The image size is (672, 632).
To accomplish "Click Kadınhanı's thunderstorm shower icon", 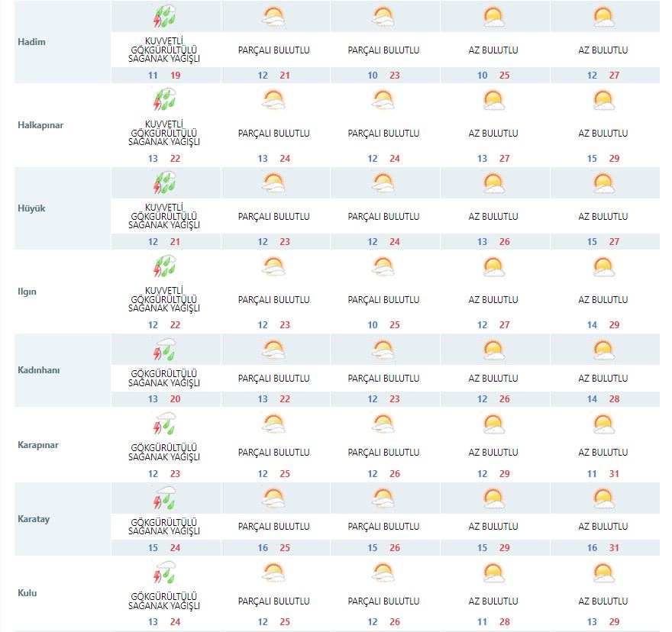I will (165, 350).
